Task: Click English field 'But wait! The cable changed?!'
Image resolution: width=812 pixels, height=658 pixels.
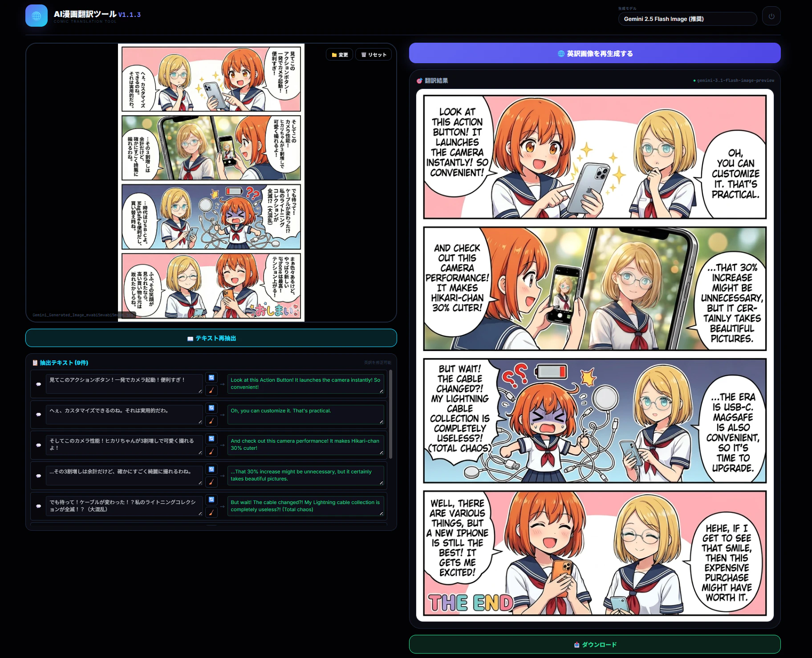Action: coord(306,506)
